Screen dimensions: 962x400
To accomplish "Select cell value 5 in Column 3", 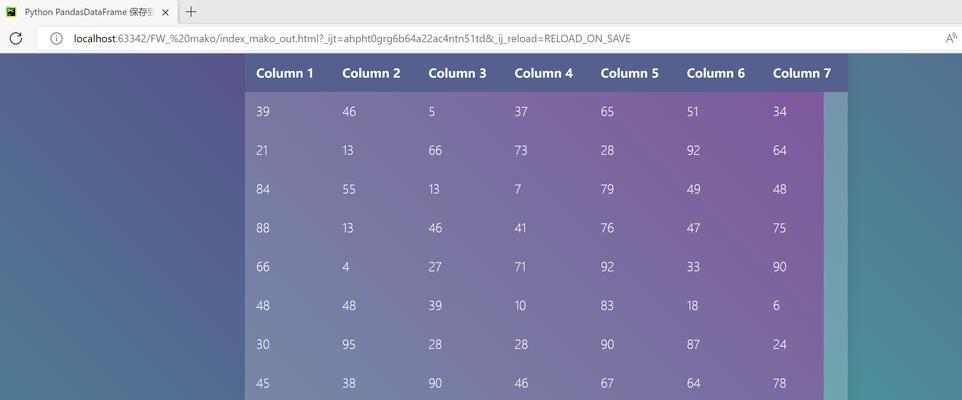I will pyautogui.click(x=432, y=112).
